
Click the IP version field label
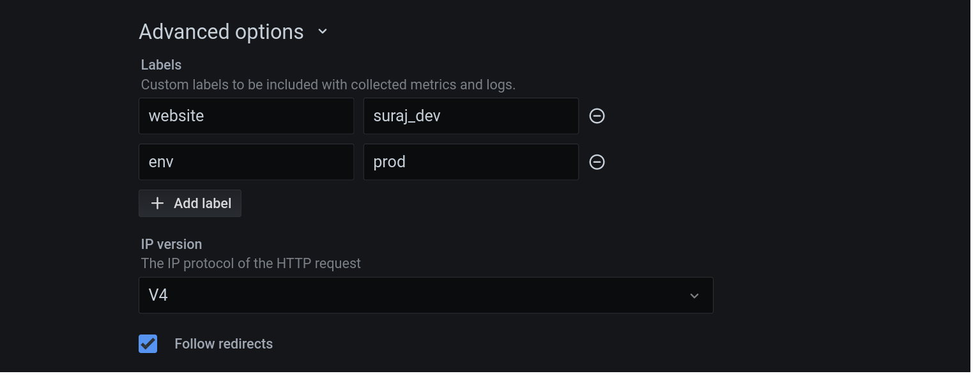(x=171, y=244)
